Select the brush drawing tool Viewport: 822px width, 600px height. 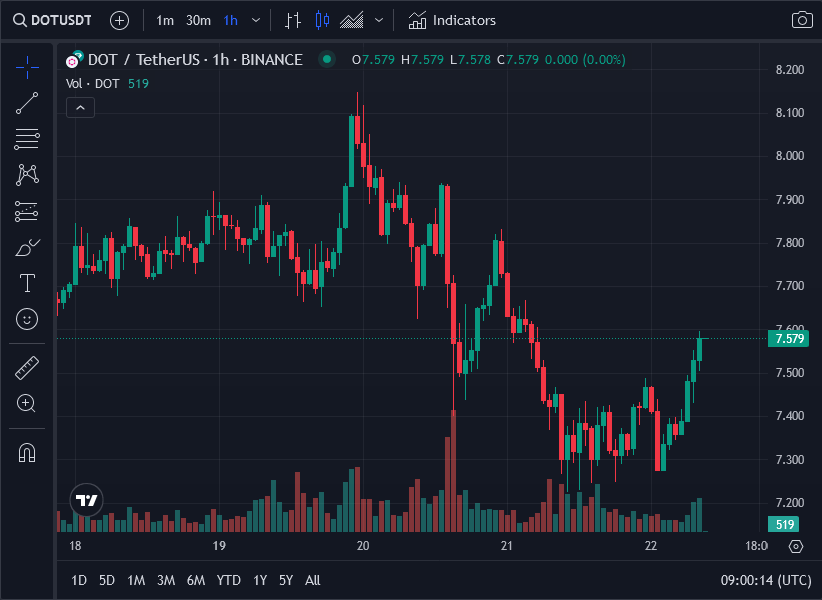(26, 246)
